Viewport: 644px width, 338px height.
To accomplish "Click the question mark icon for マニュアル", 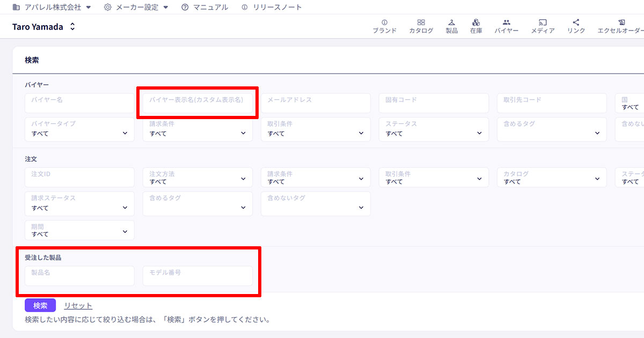I will (x=185, y=8).
